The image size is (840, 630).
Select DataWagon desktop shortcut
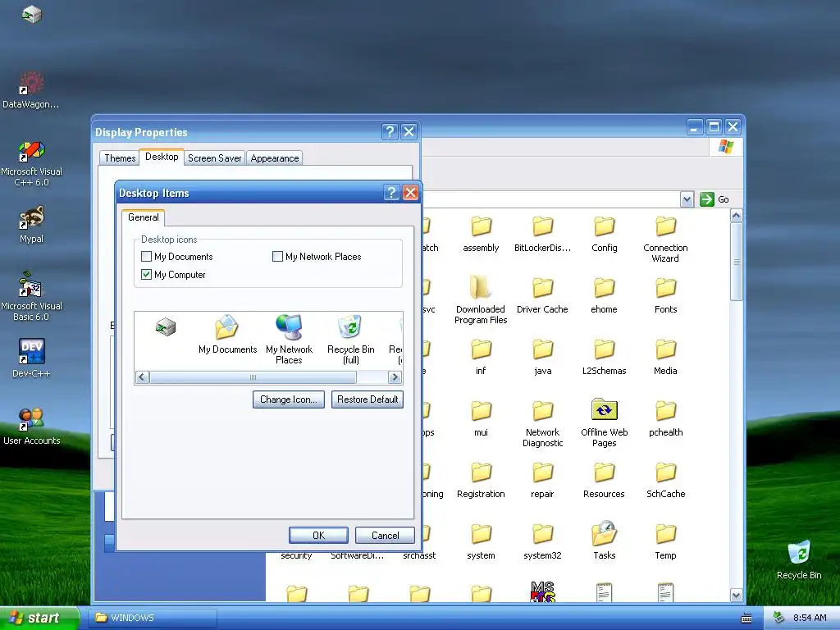coord(31,90)
